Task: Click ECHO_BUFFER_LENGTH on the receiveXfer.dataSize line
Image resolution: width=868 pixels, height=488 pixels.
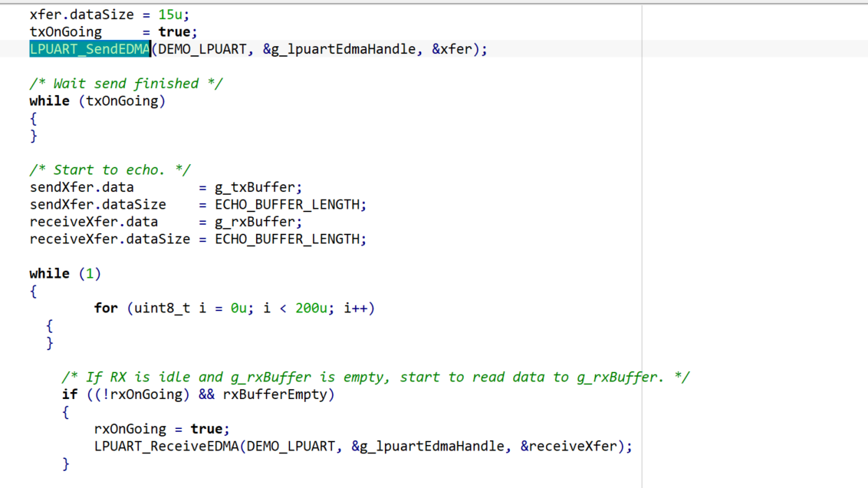Action: click(287, 239)
